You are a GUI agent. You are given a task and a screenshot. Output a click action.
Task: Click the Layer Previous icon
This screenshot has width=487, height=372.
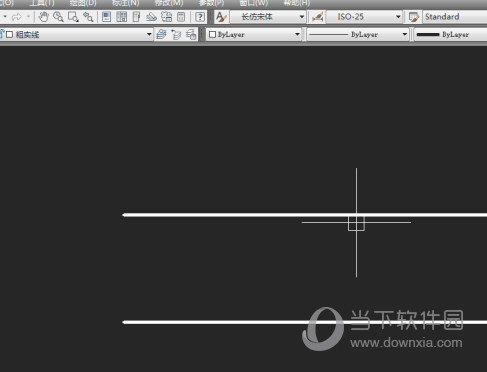(176, 34)
